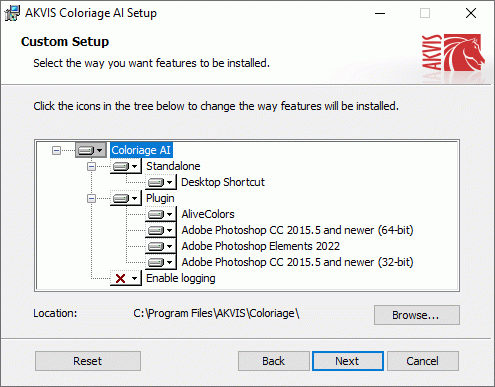Viewport: 495px width, 387px height.
Task: Collapse the Coloriage AI root tree node
Action: coord(56,150)
